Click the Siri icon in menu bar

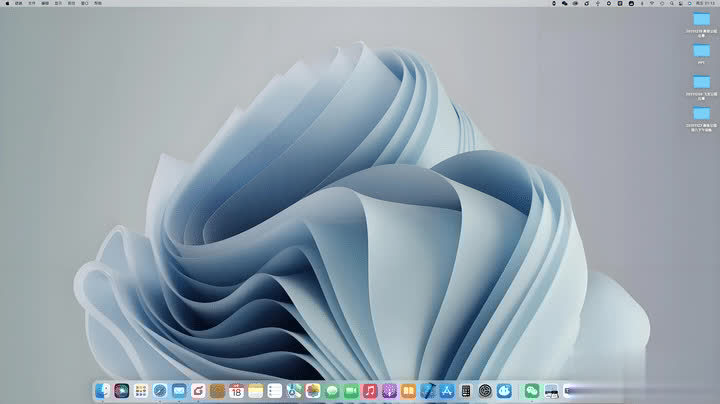690,3
